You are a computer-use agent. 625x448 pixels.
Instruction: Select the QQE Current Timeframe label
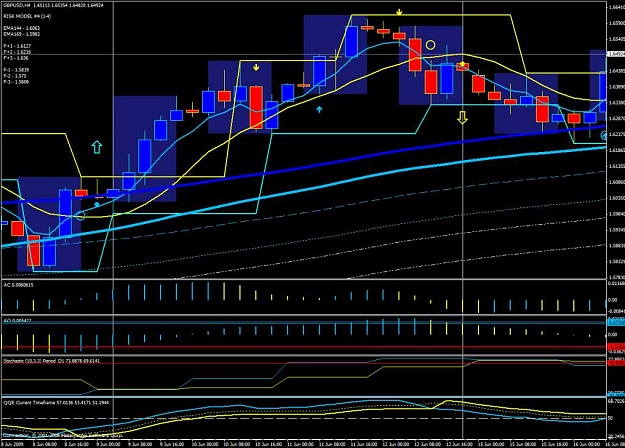point(56,403)
